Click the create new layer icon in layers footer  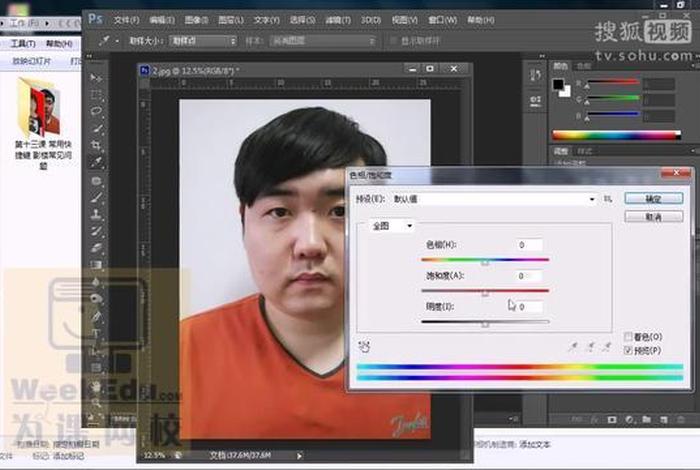pos(664,420)
